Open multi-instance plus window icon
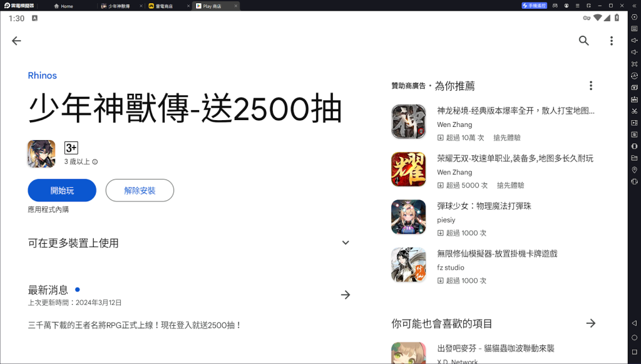Screen dimensions: 641x364 pyautogui.click(x=635, y=88)
